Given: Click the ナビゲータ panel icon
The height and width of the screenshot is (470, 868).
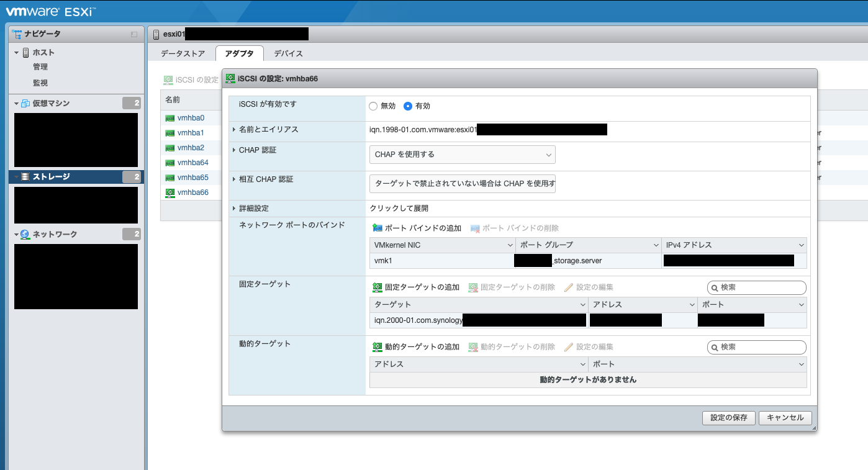Looking at the screenshot, I should (x=17, y=34).
